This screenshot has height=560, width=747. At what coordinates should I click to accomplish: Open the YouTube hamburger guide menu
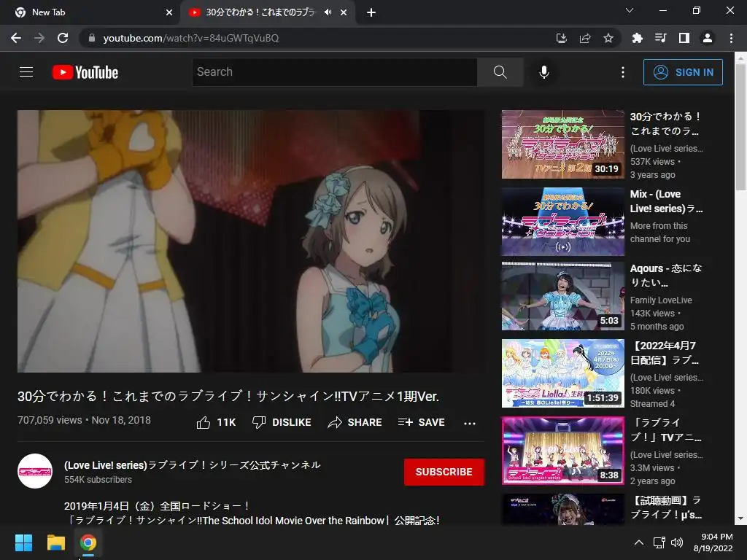(x=26, y=72)
